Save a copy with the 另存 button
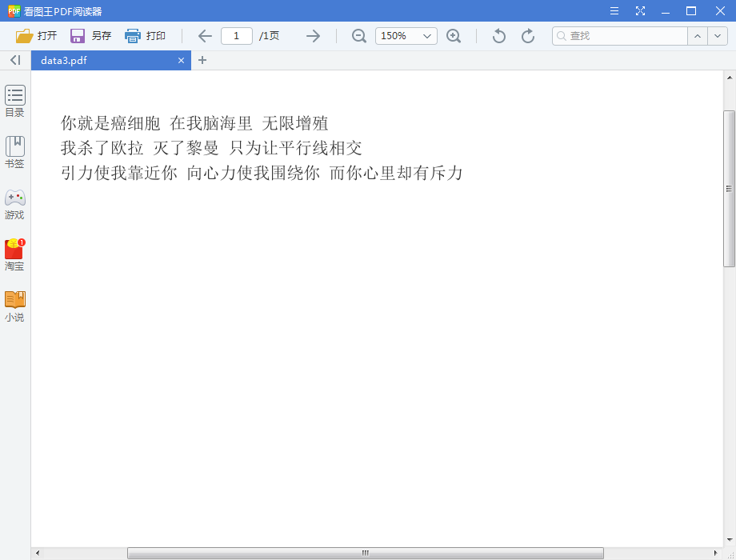The image size is (736, 560). point(90,36)
